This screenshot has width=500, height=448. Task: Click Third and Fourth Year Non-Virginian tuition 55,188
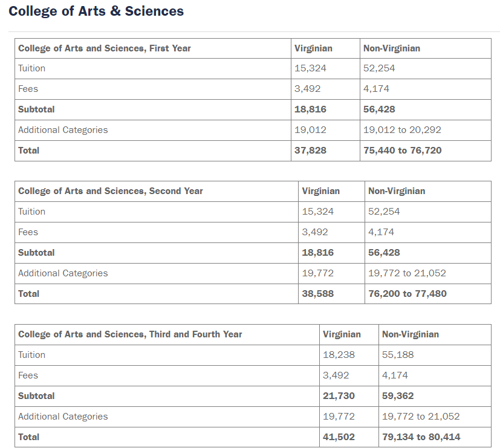point(398,355)
